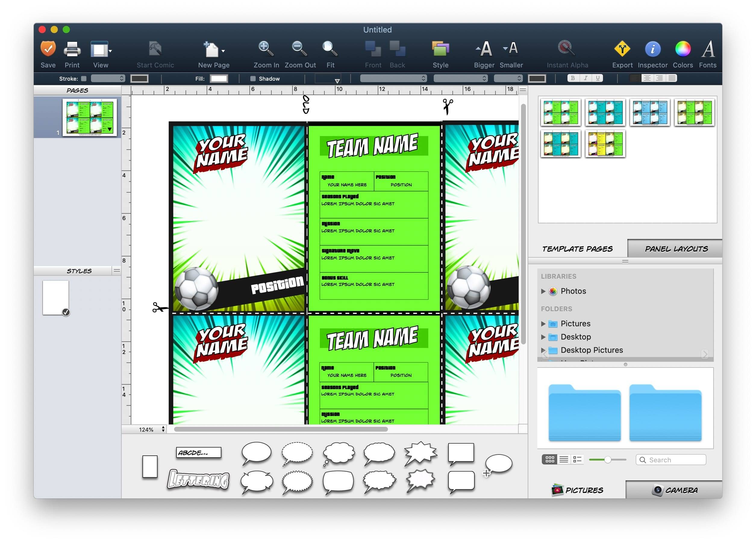Image resolution: width=756 pixels, height=543 pixels.
Task: Click the Export icon
Action: click(622, 49)
